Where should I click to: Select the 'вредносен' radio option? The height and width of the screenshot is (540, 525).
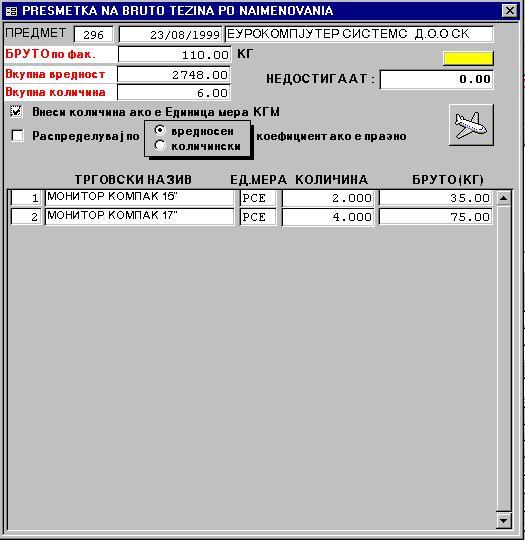tap(160, 131)
